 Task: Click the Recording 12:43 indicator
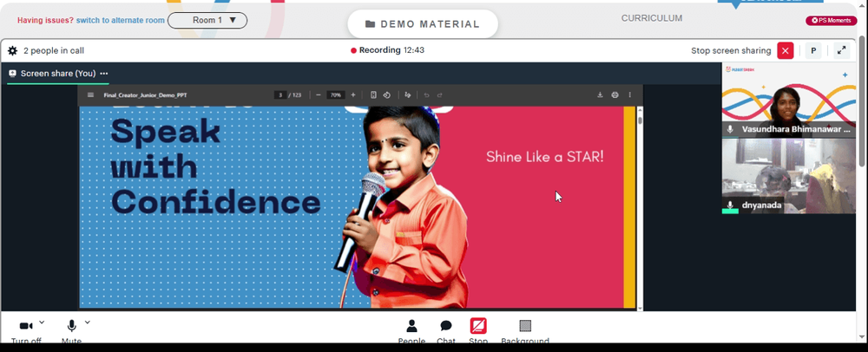(x=387, y=50)
